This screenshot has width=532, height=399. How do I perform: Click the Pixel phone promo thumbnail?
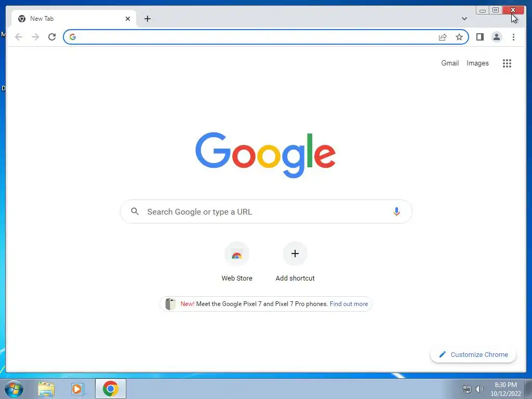tap(170, 304)
